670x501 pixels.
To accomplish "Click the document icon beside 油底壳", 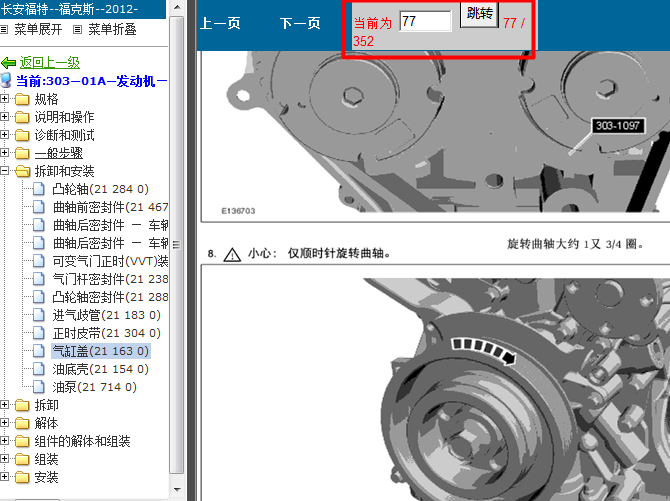I will click(x=39, y=369).
